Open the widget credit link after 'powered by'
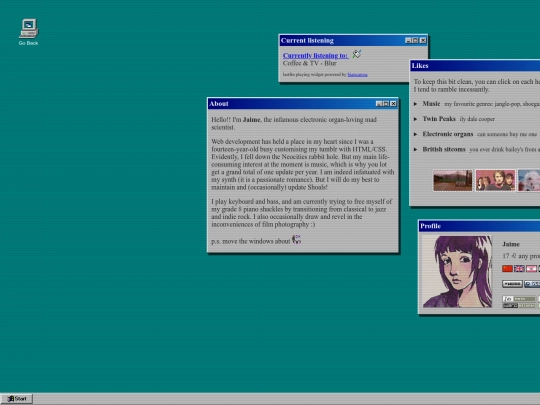Image resolution: width=540 pixels, height=405 pixels. pyautogui.click(x=357, y=74)
